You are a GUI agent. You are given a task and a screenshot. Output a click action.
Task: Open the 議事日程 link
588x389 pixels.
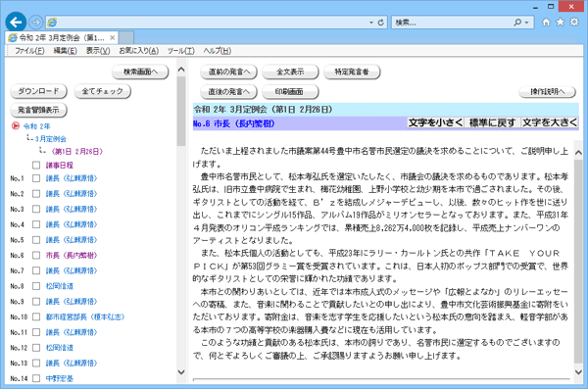pyautogui.click(x=59, y=165)
